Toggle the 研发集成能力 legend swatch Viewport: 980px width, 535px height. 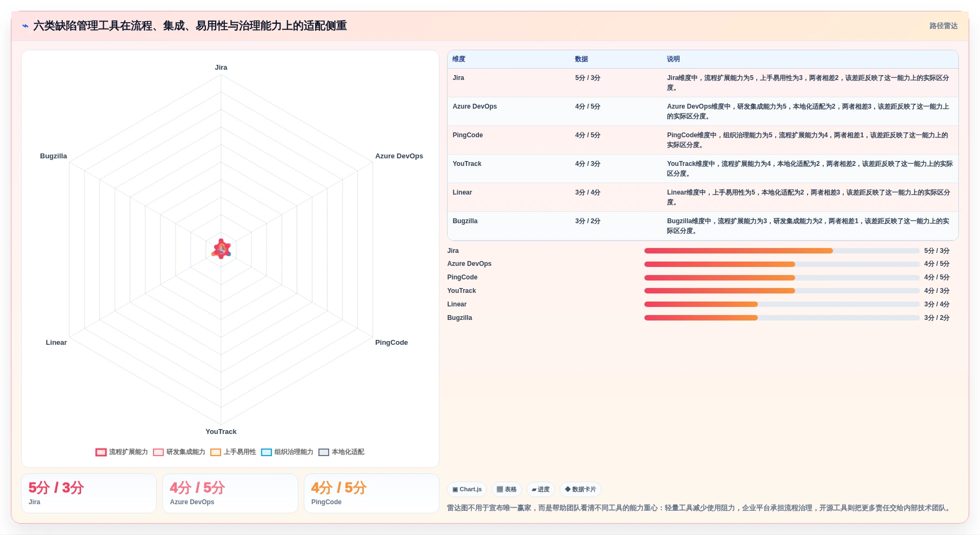tap(158, 452)
